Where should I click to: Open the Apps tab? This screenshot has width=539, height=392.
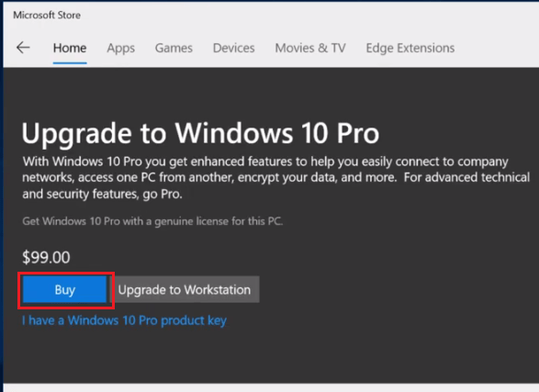pyautogui.click(x=120, y=48)
